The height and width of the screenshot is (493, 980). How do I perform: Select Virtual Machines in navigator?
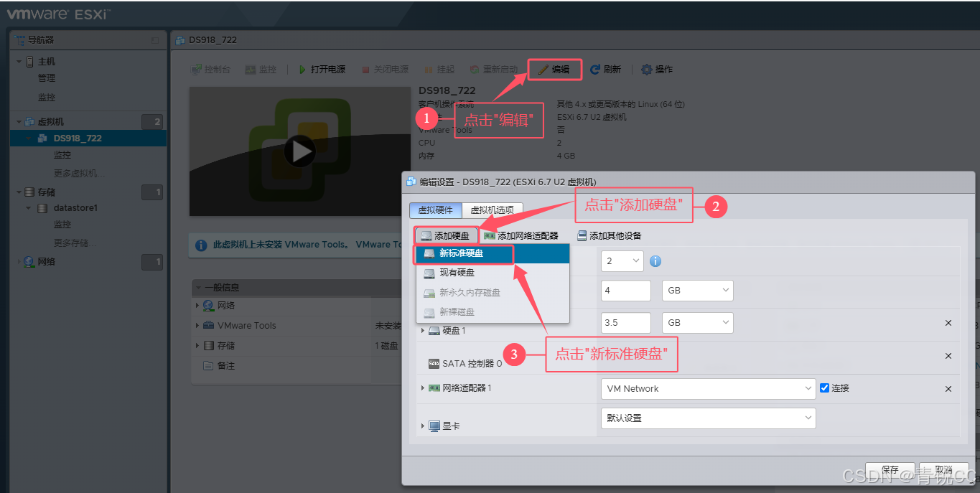[x=50, y=122]
